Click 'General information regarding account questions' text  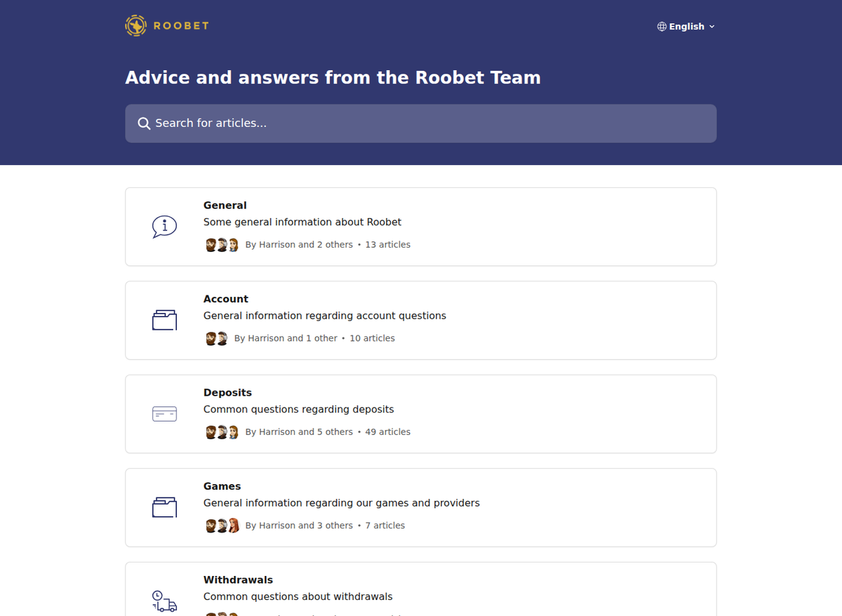pos(325,316)
